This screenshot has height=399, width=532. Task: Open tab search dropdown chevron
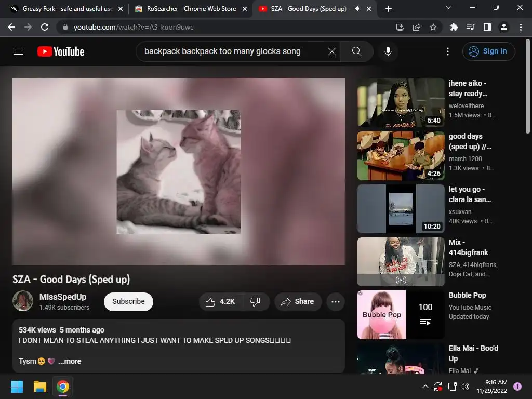pos(448,7)
